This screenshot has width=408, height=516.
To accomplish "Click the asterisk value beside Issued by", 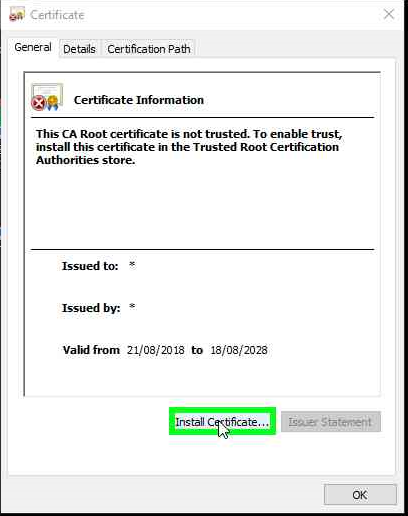I will pyautogui.click(x=132, y=307).
